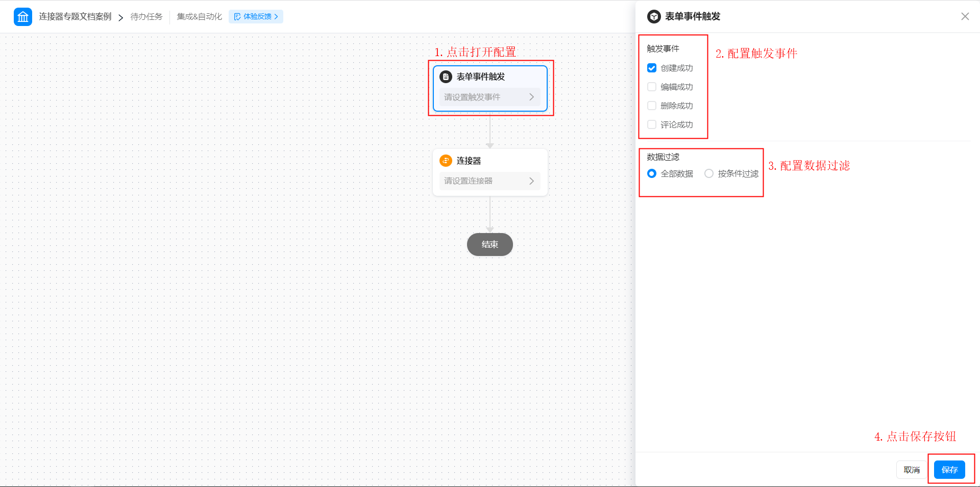980x487 pixels.
Task: Click the blue home building icon
Action: click(x=23, y=17)
